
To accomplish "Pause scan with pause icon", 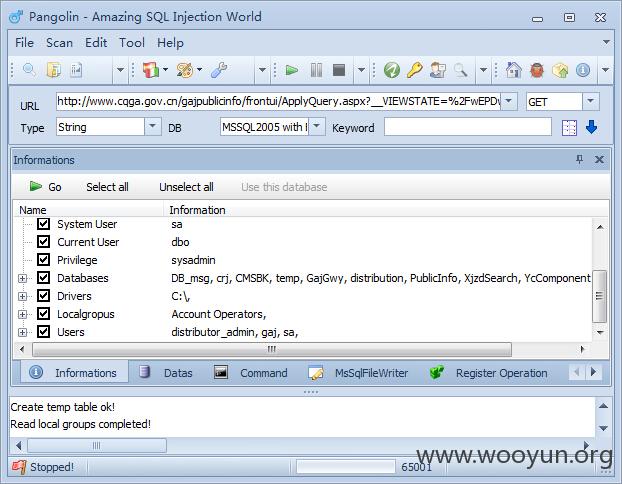I will [x=316, y=70].
